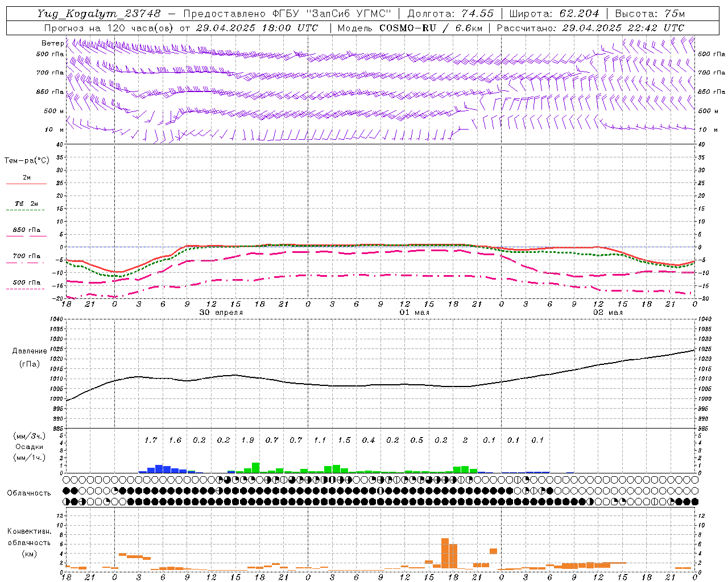Click the 'Облачность' cloudiness label
The height and width of the screenshot is (582, 728).
pos(29,493)
